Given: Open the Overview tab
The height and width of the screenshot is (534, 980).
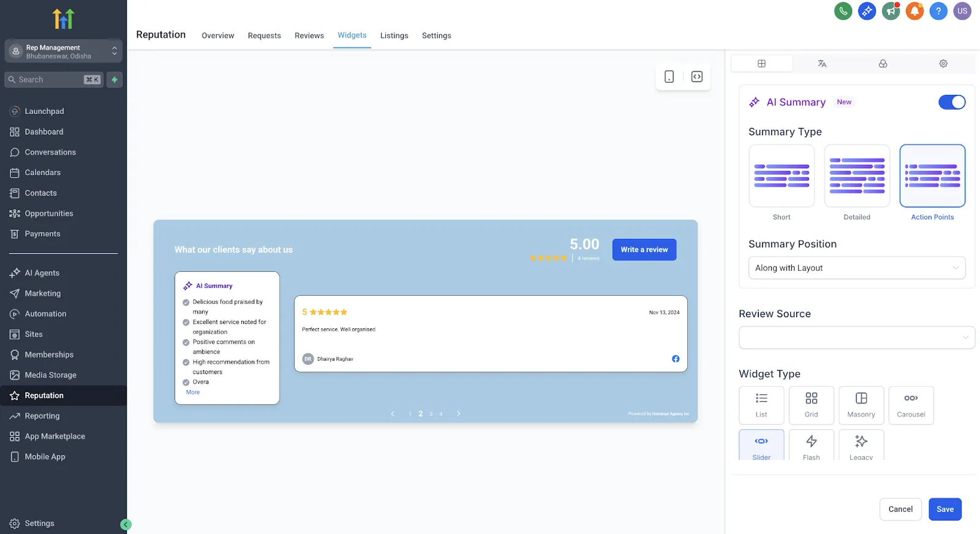Looking at the screenshot, I should (218, 36).
